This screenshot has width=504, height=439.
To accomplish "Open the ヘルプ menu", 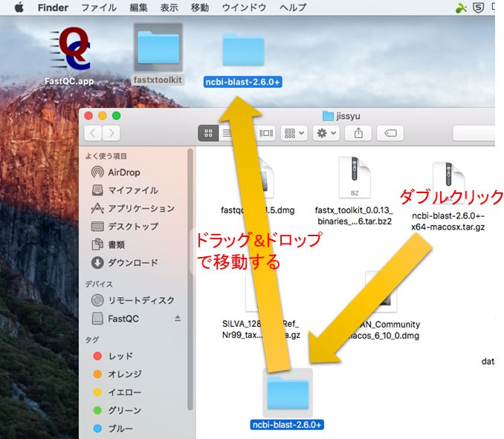I will 293,7.
